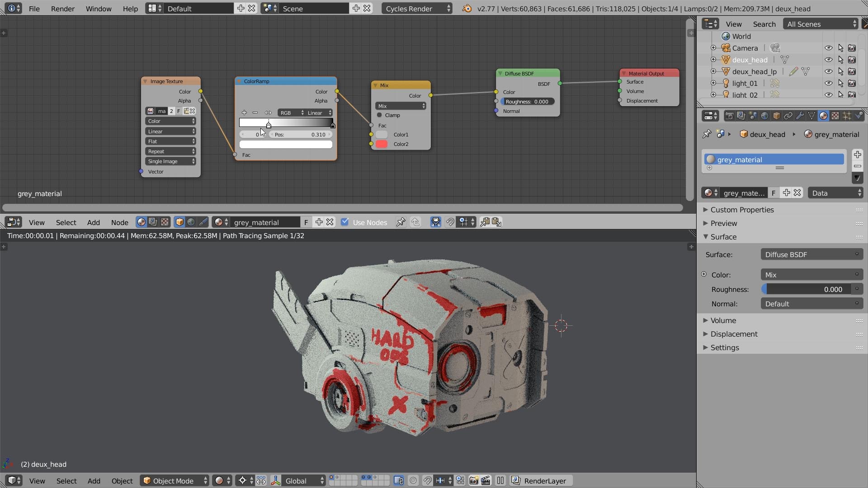Toggle Camera renderability camera icon in outliner
Screen dimensions: 868x488
852,48
